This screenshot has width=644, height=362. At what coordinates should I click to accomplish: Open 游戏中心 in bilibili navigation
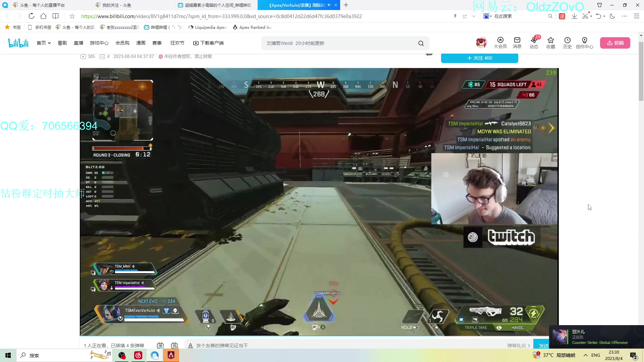tap(99, 43)
